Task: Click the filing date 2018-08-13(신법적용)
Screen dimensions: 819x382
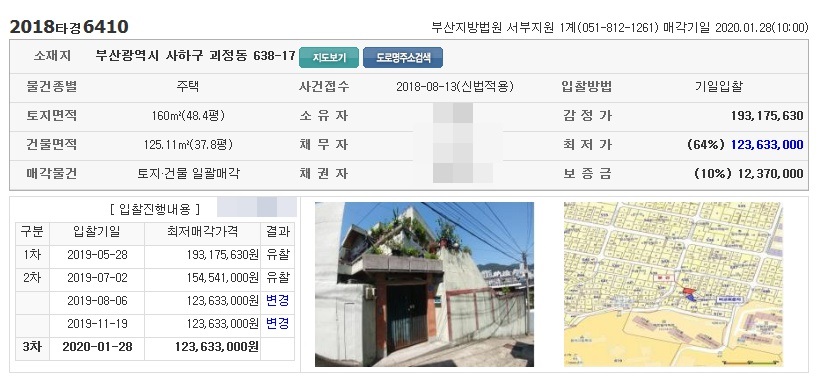Action: [455, 87]
